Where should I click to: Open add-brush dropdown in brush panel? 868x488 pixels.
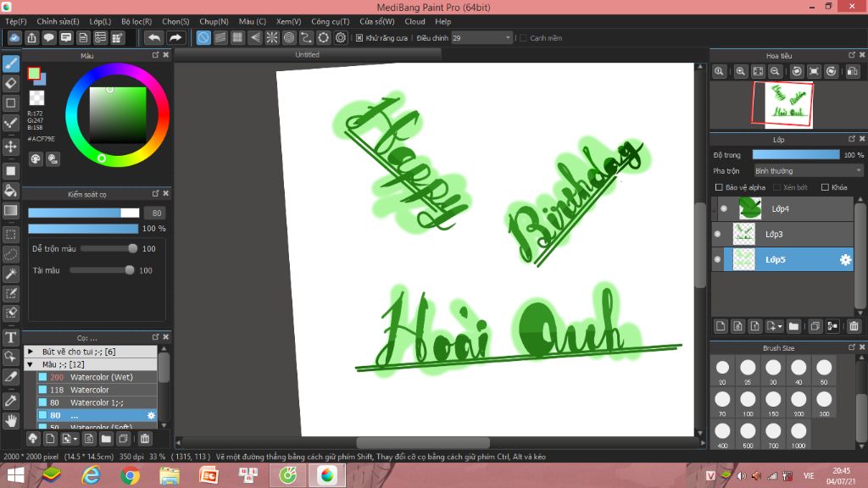pyautogui.click(x=75, y=440)
